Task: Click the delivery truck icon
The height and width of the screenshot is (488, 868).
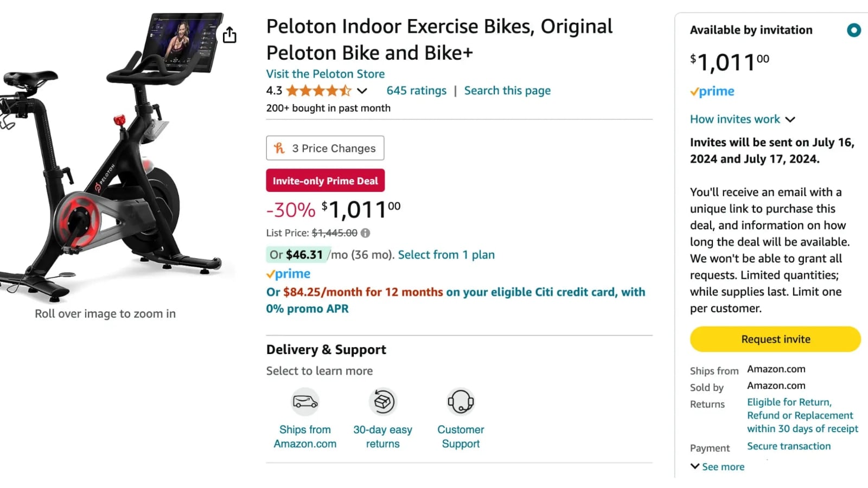Action: coord(305,402)
